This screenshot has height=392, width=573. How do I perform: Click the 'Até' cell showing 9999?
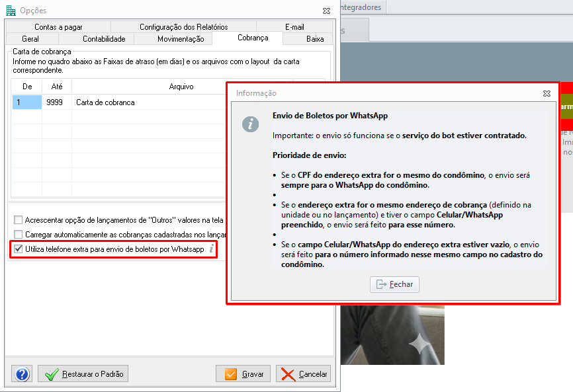[57, 102]
